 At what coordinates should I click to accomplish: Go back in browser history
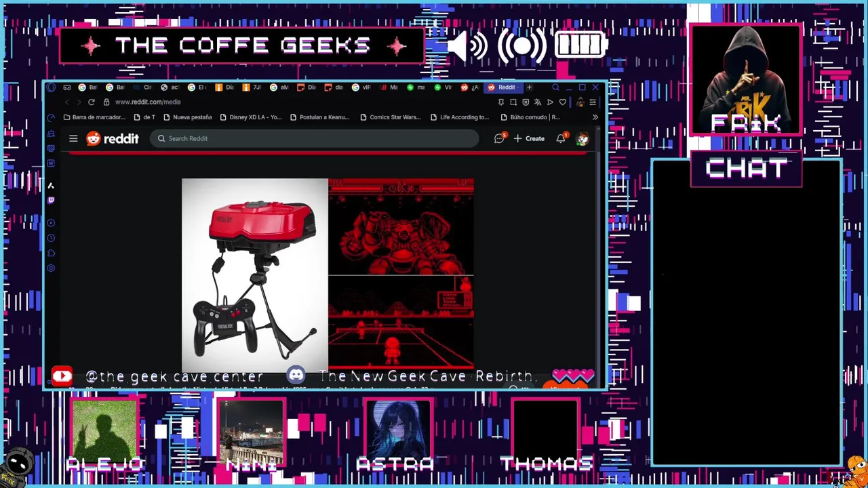(67, 102)
